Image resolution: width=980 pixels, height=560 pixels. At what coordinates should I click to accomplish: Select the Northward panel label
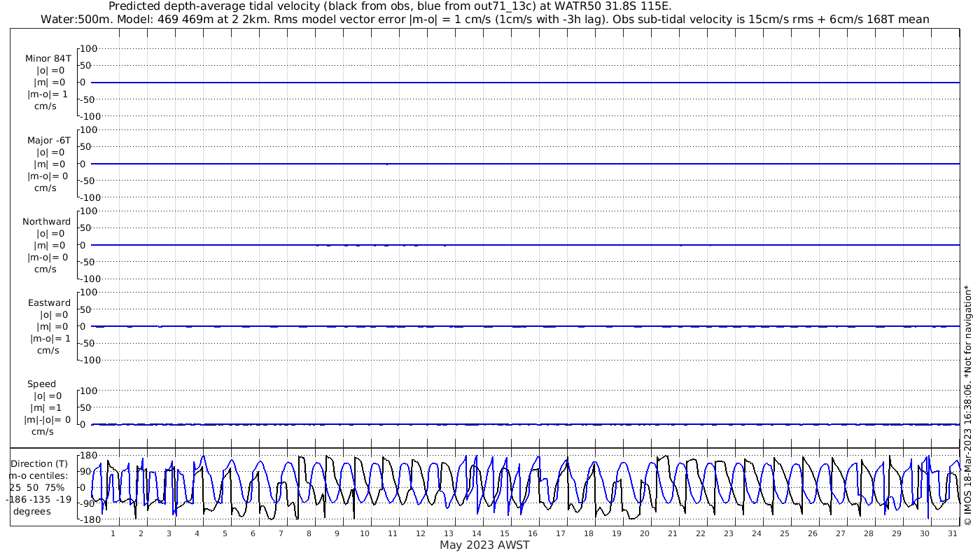tap(47, 221)
